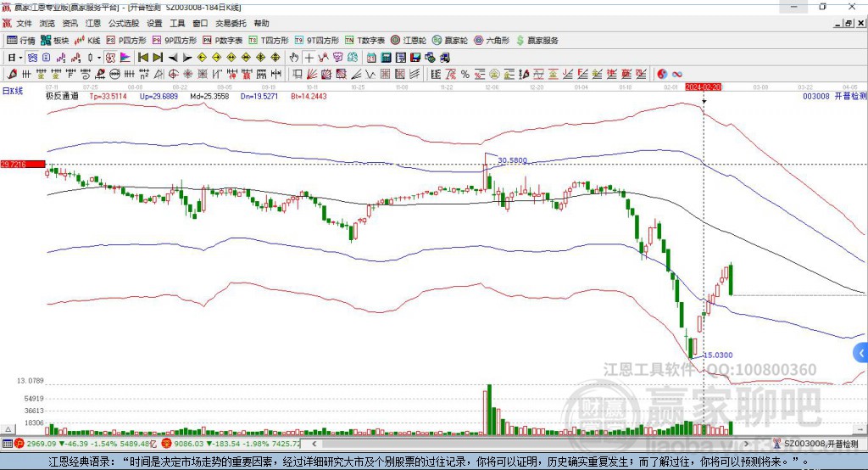This screenshot has height=470, width=868.
Task: Select the Md=25.3558 indicator value
Action: click(x=209, y=96)
